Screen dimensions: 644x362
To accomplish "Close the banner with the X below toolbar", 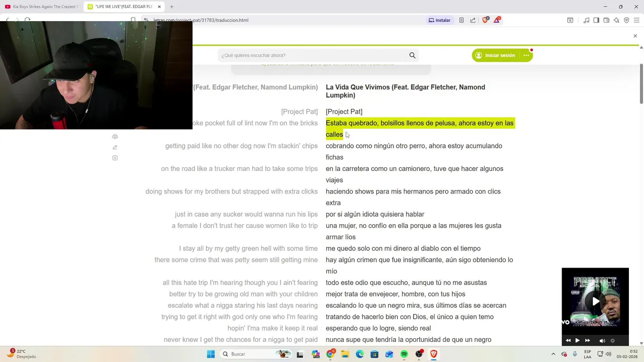I will pos(635,36).
